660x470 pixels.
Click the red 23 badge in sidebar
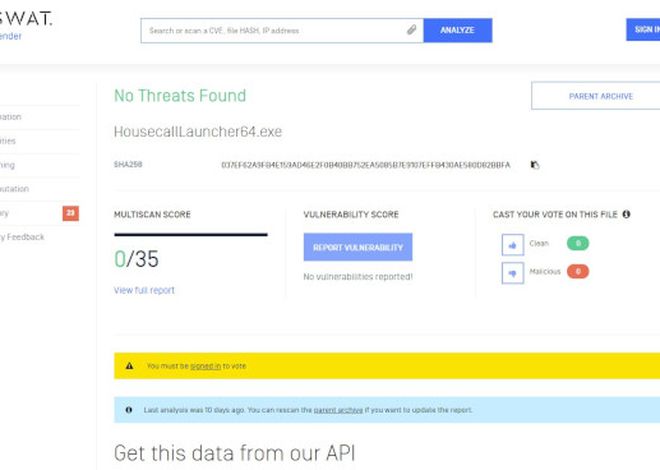coord(71,213)
